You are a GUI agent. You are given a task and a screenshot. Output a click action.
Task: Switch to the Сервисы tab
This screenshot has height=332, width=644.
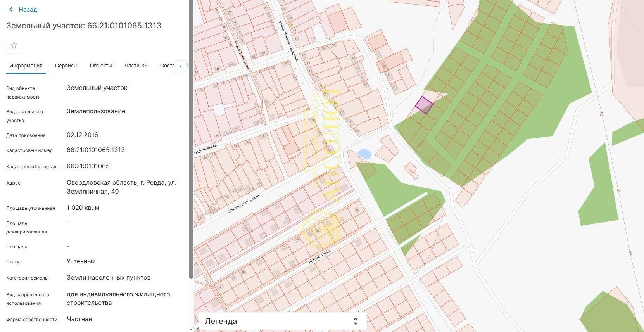(66, 66)
